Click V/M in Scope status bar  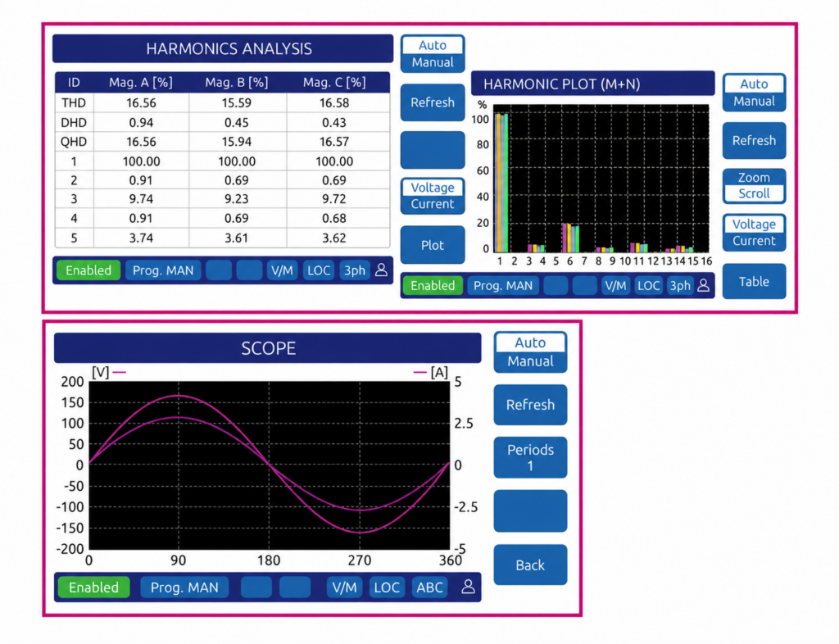coord(344,587)
